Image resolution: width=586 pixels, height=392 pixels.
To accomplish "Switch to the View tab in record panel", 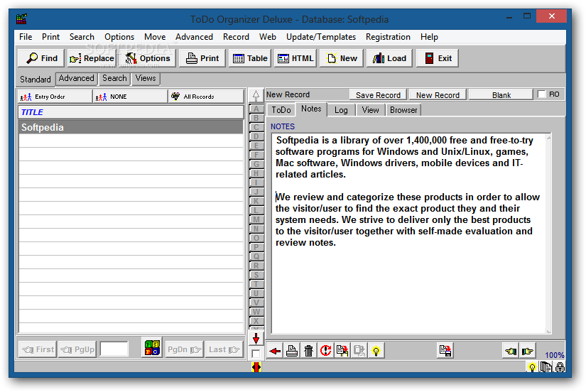I will point(370,110).
